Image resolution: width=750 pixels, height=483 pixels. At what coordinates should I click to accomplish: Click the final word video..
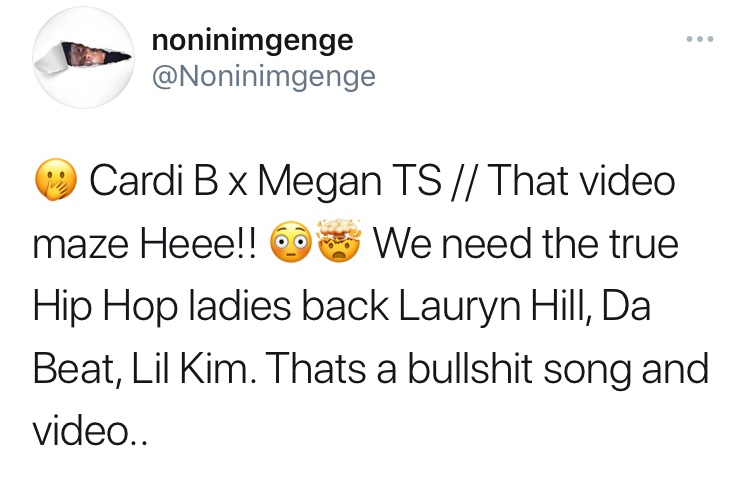coord(89,430)
